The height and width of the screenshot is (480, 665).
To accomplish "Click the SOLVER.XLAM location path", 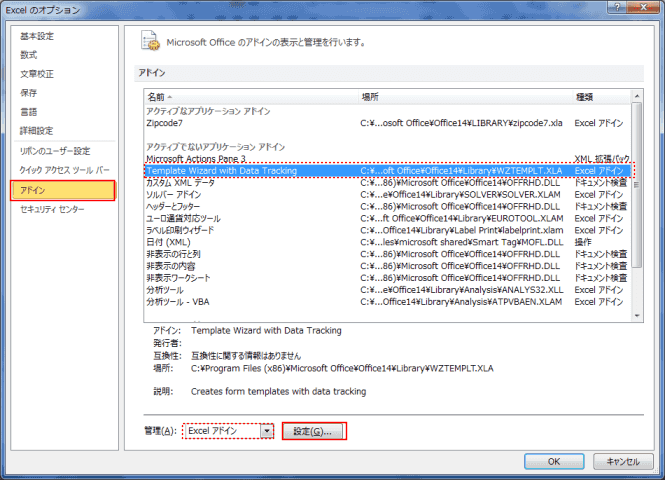I will [460, 195].
